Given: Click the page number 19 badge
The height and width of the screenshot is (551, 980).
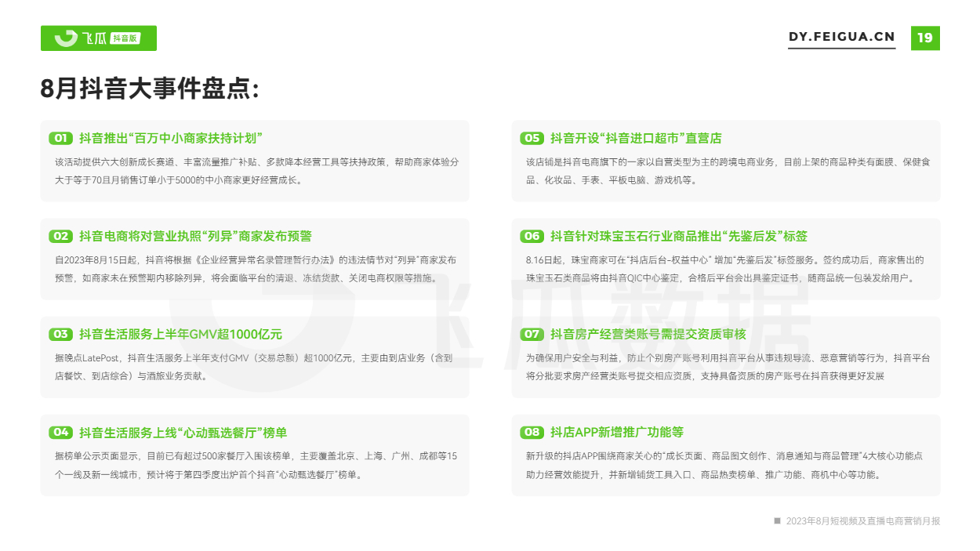Looking at the screenshot, I should click(925, 38).
